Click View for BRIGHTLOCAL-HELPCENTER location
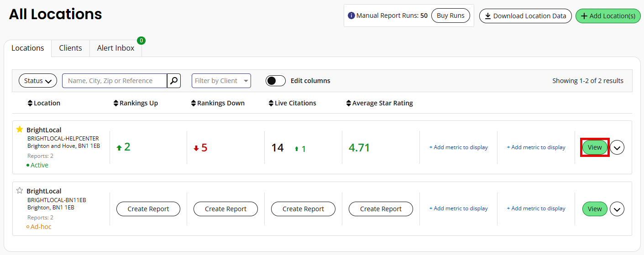The image size is (644, 255). pyautogui.click(x=595, y=147)
